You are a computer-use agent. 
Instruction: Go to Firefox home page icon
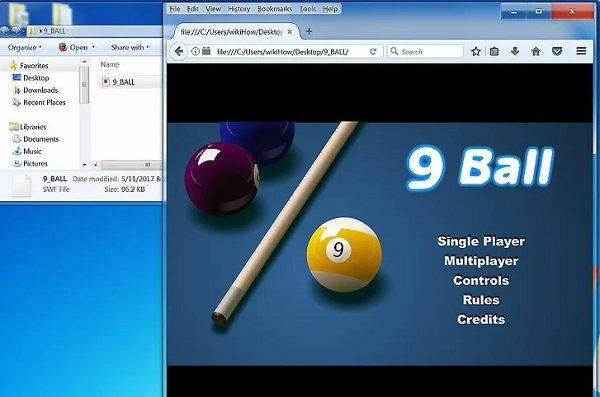point(536,51)
